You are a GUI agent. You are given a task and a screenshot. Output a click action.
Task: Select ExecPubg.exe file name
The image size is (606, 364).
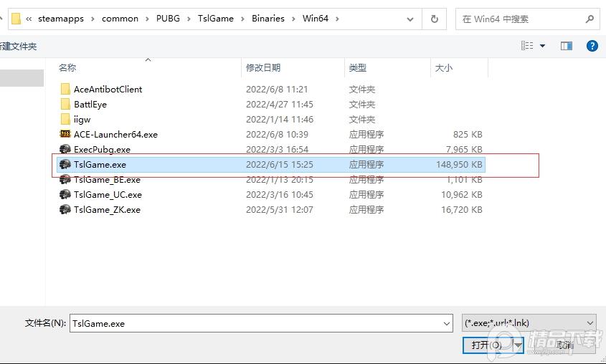102,149
